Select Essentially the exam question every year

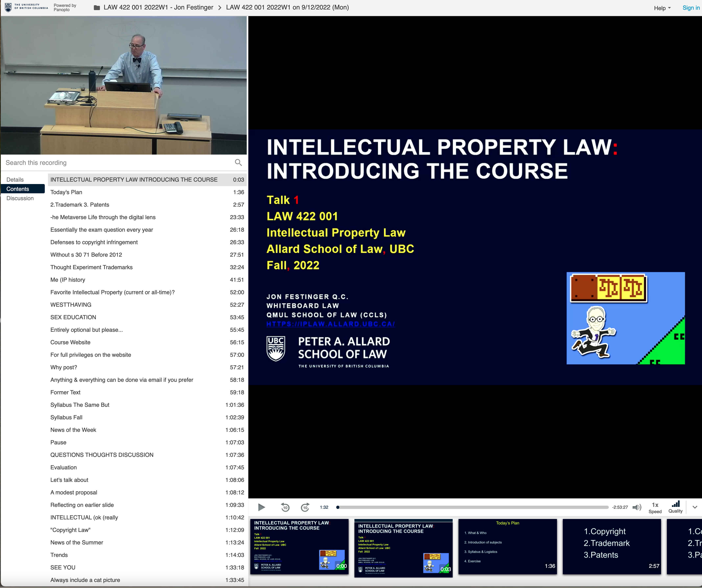point(147,230)
